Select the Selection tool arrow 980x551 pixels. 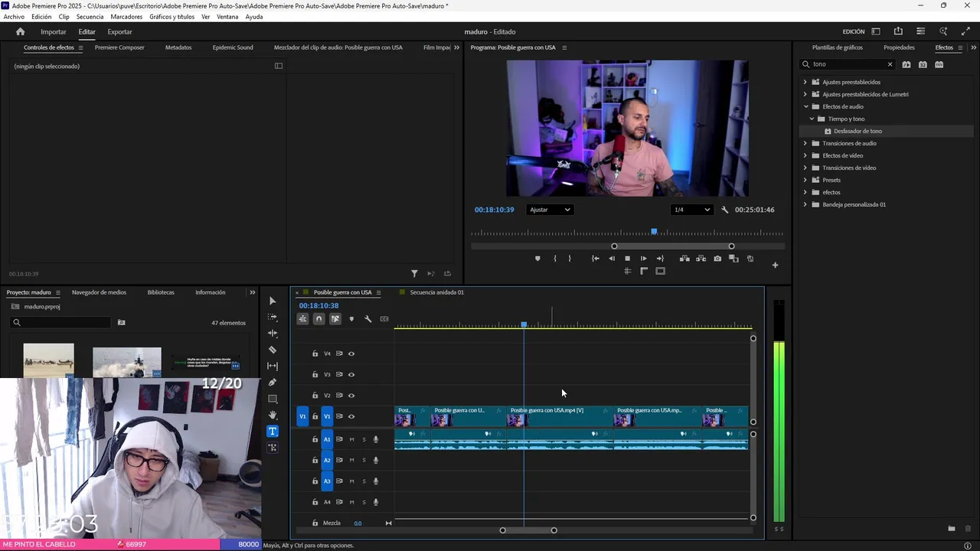click(x=273, y=301)
